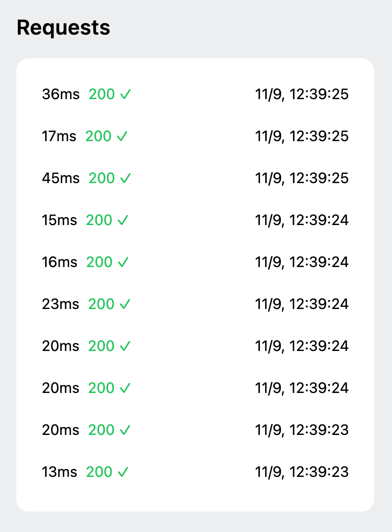Click the checkmark next to the 15ms request
Viewport: 392px width, 532px height.
tap(123, 220)
